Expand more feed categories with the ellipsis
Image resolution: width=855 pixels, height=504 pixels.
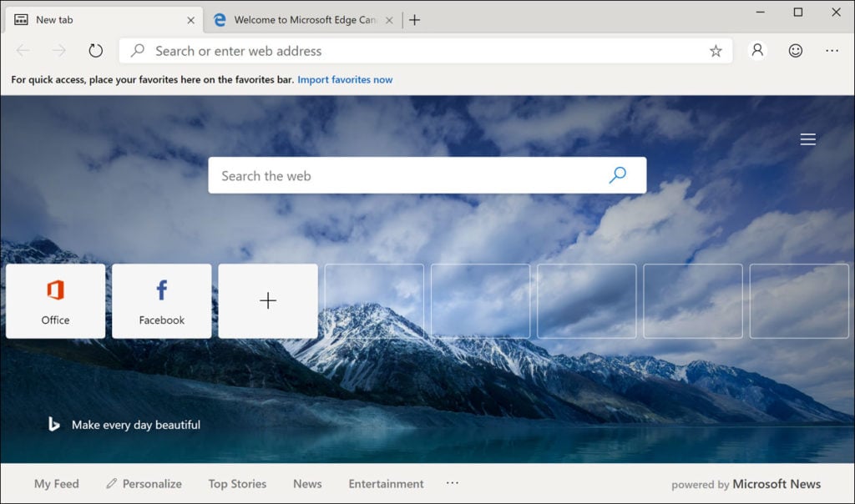453,483
